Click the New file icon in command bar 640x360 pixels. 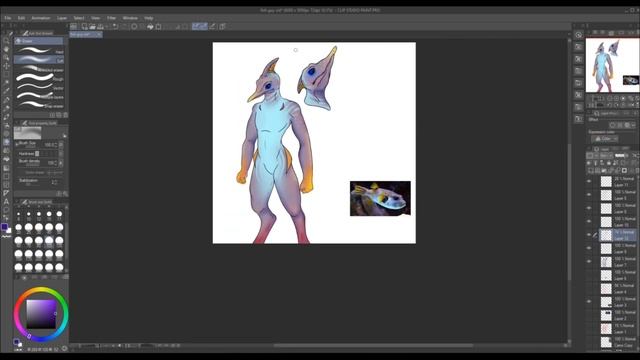(84, 27)
